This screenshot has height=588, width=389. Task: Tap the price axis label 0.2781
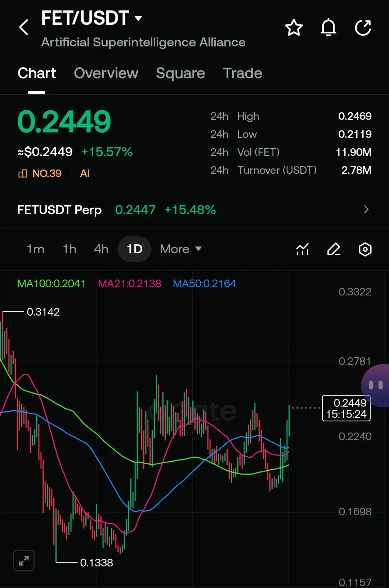click(355, 361)
